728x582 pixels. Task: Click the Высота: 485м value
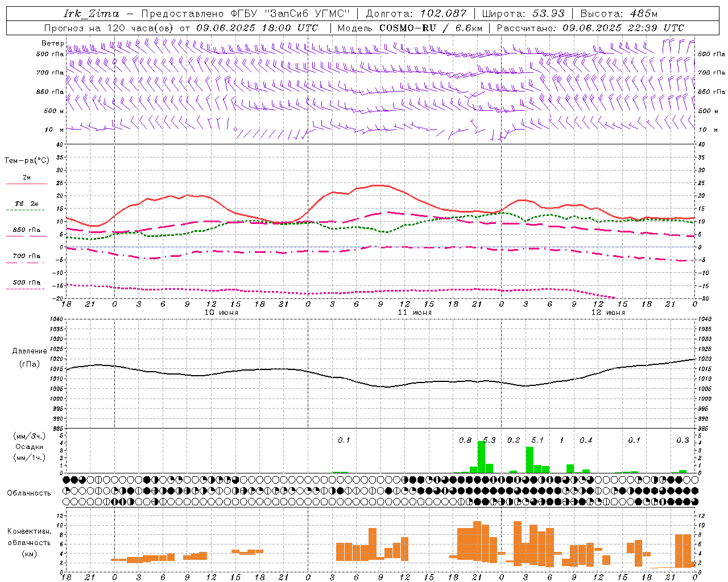pyautogui.click(x=619, y=14)
